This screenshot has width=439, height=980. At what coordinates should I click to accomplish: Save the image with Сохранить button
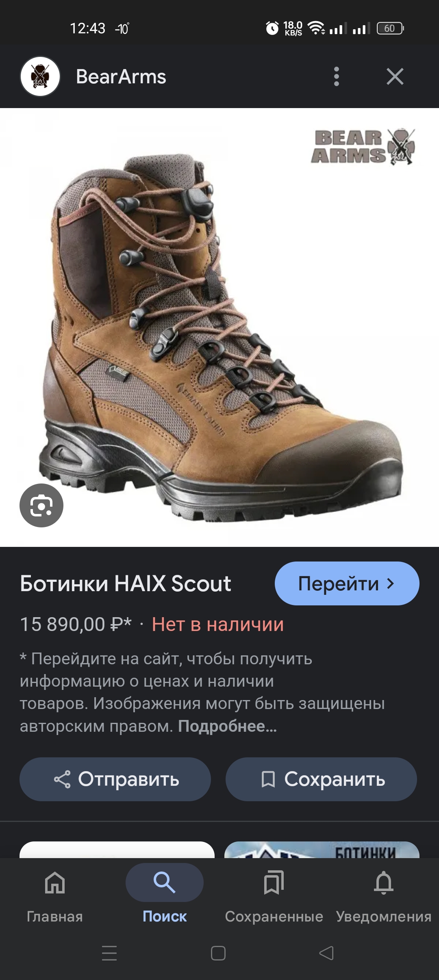tap(321, 779)
